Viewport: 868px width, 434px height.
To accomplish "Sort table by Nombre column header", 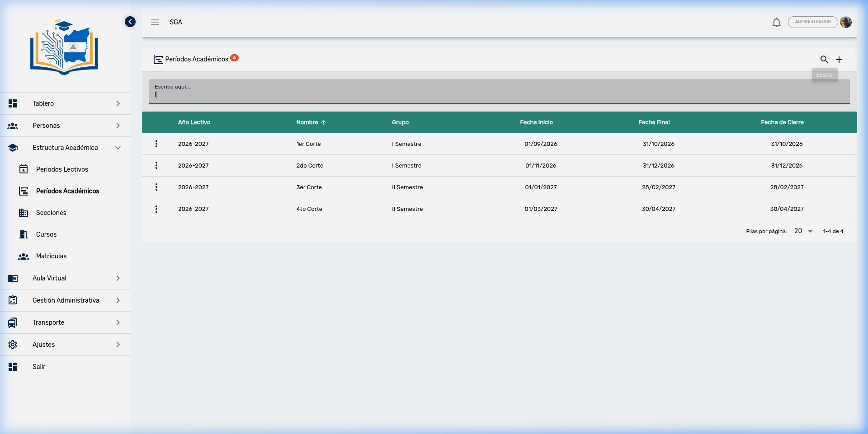I will (307, 122).
